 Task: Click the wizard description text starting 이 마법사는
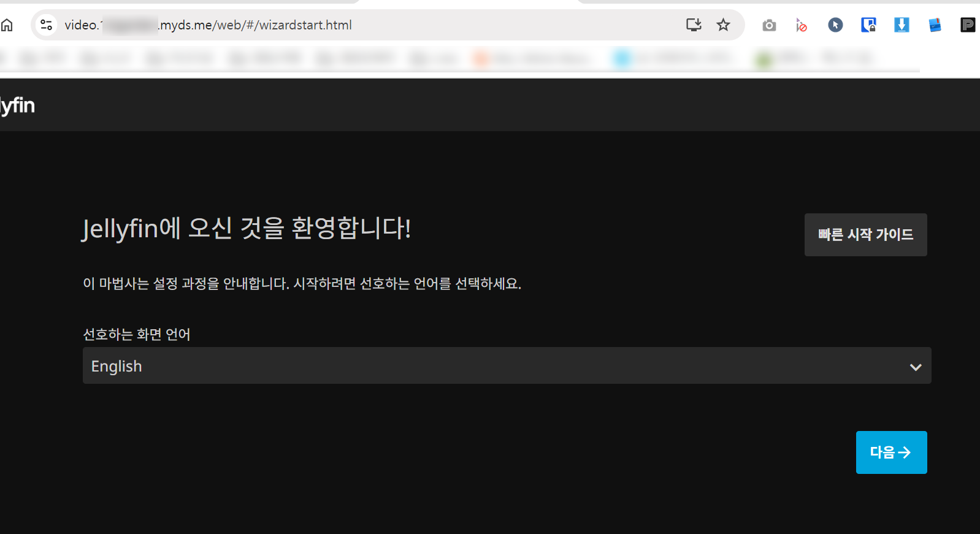tap(302, 283)
